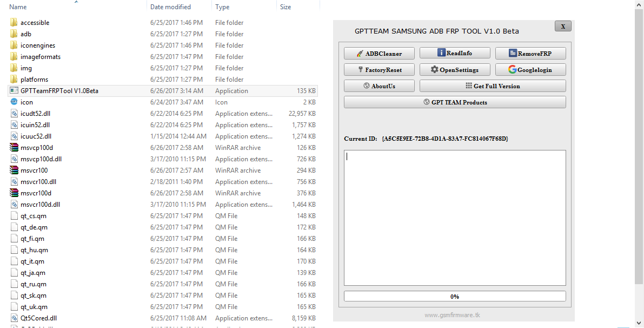644x328 pixels.
Task: Click Get Full Version
Action: 492,86
